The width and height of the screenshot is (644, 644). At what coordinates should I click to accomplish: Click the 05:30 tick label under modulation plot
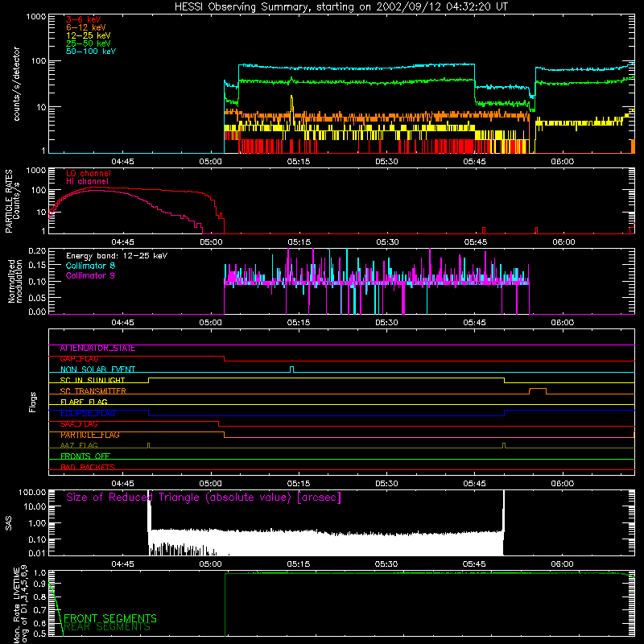pos(386,323)
